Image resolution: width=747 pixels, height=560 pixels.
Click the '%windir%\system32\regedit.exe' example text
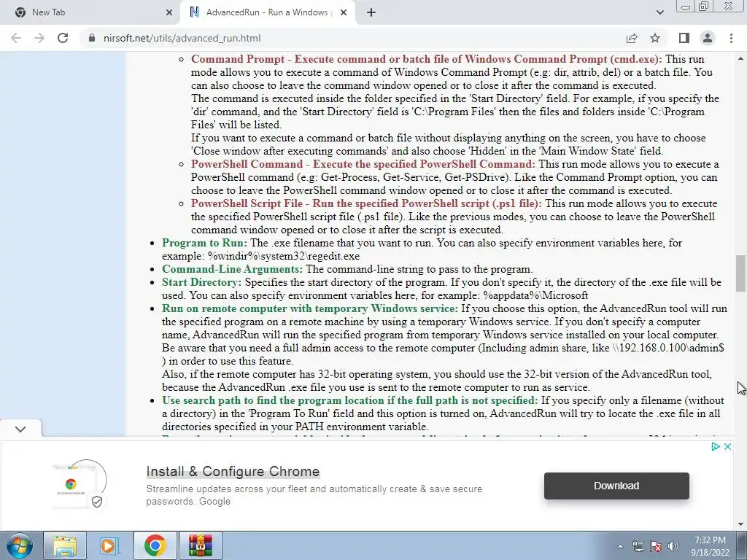point(284,256)
